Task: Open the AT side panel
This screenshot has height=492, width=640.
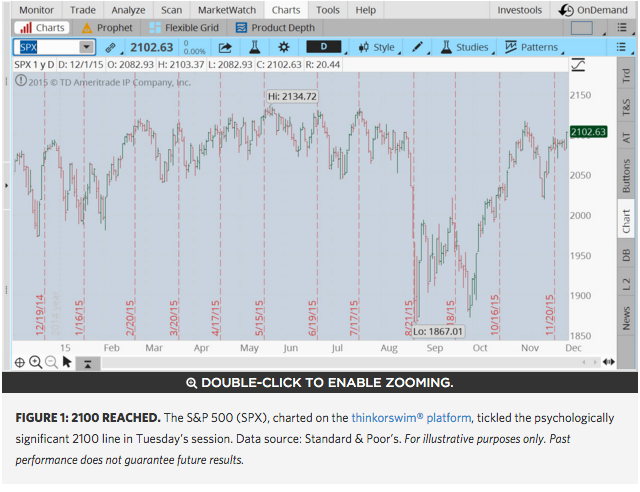Action: point(626,138)
